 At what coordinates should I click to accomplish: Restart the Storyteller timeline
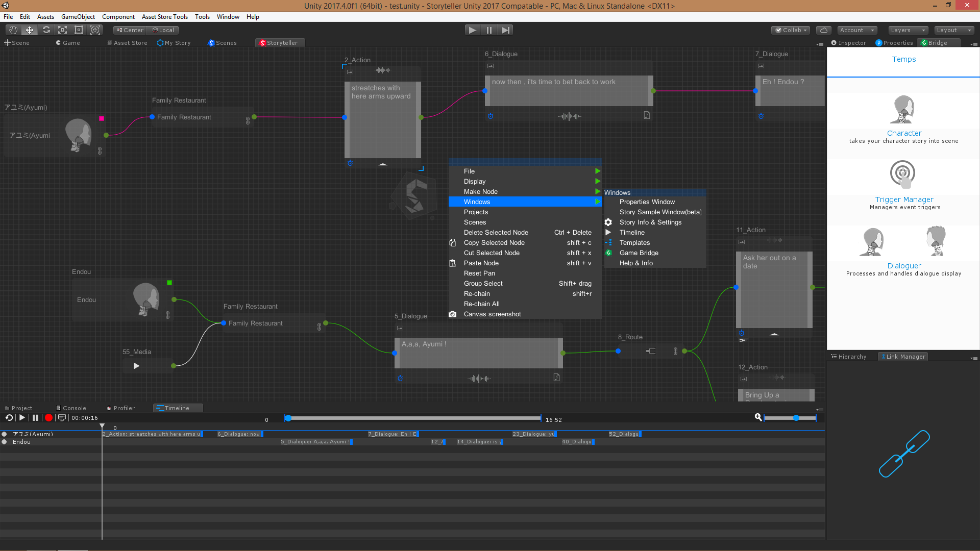coord(9,418)
